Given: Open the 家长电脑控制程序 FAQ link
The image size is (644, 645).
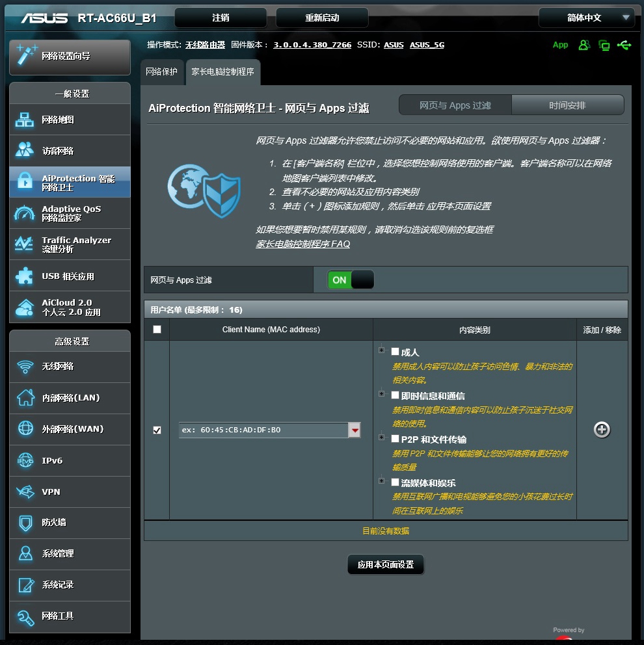Looking at the screenshot, I should pos(302,244).
